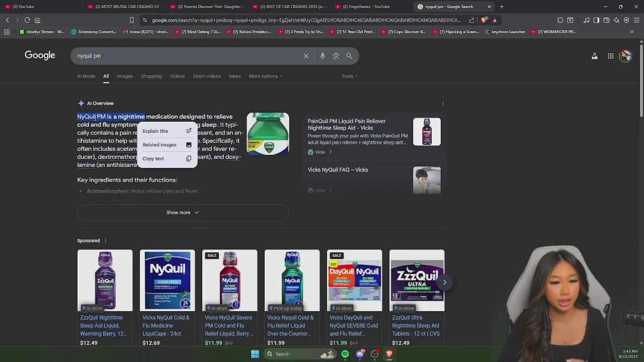Viewport: 644px width, 362px height.
Task: Click the acetaminophen underlined term
Action: pyautogui.click(x=127, y=149)
